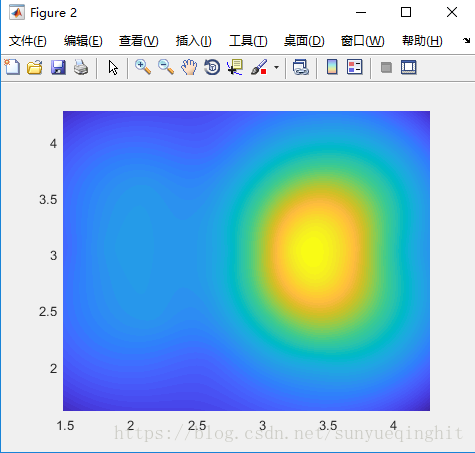Expand the Brush color dropdown arrow
The height and width of the screenshot is (453, 475).
coord(276,67)
